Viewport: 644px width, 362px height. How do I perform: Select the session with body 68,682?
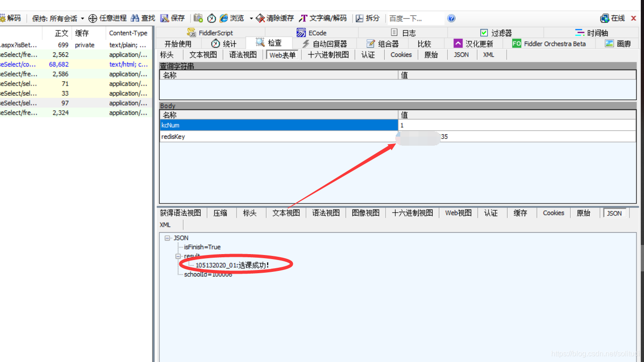point(75,64)
